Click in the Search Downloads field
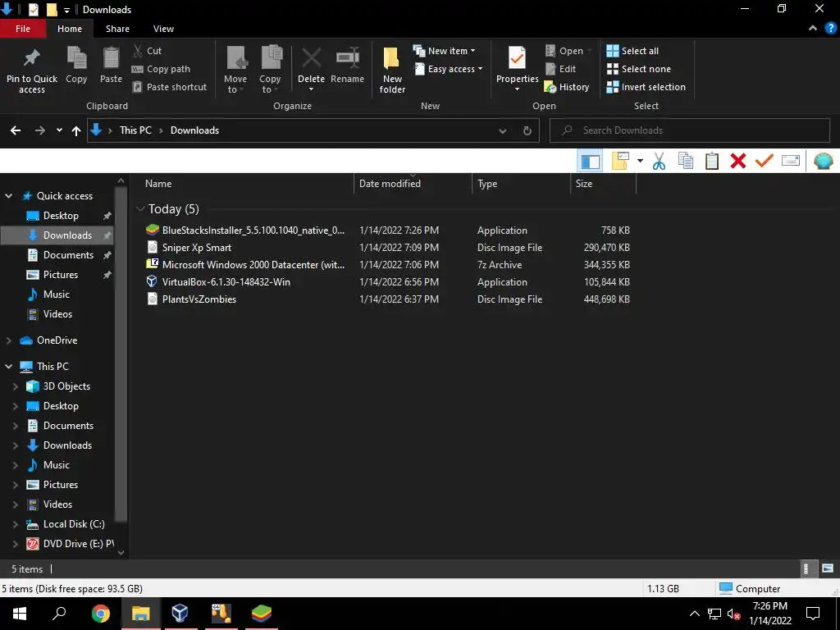Image resolution: width=840 pixels, height=630 pixels. [690, 130]
